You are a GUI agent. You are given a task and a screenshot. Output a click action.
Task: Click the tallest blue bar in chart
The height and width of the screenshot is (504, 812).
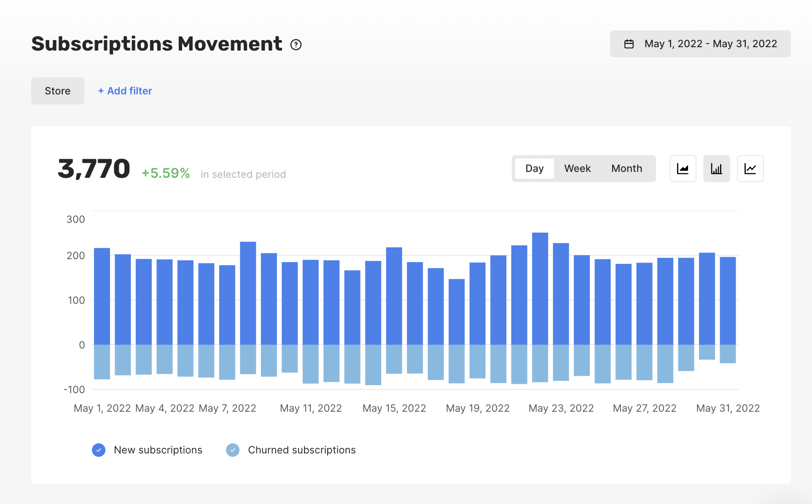click(540, 289)
